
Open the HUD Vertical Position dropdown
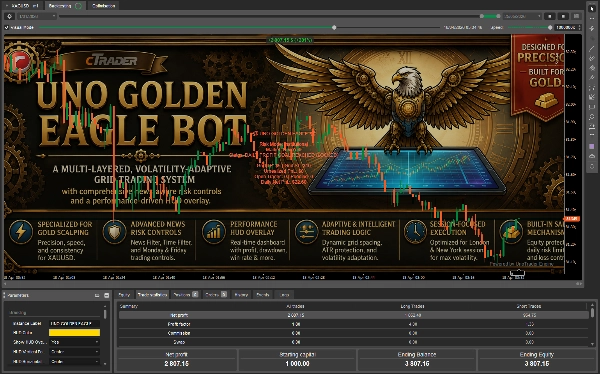click(74, 351)
